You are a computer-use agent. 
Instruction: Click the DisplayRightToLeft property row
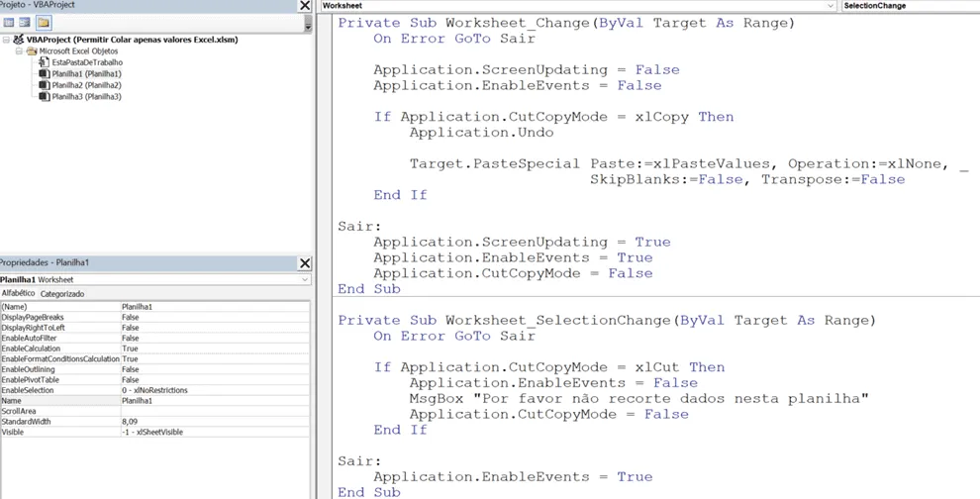click(154, 328)
